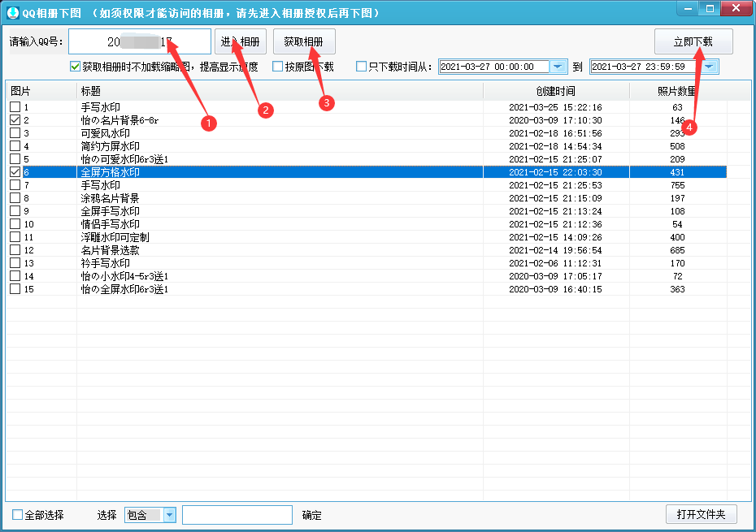Maximize the QQ相册下图 window
The width and height of the screenshot is (756, 532).
click(710, 9)
